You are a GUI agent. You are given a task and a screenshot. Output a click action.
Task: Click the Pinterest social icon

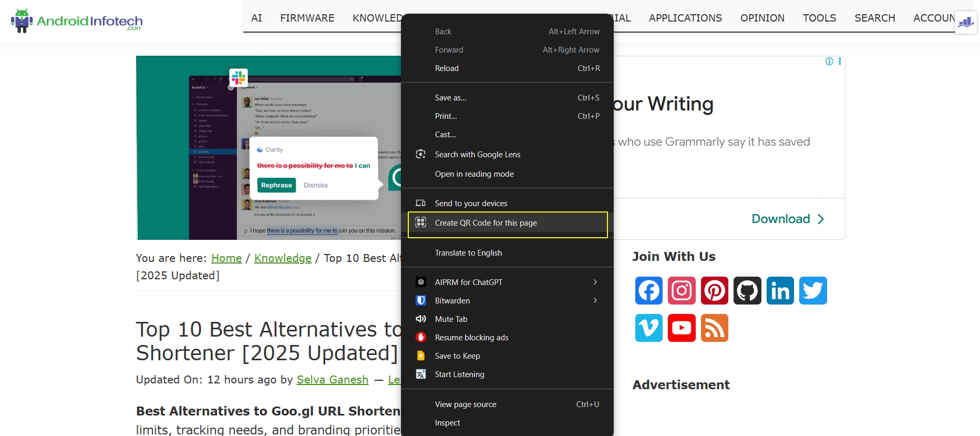(715, 290)
